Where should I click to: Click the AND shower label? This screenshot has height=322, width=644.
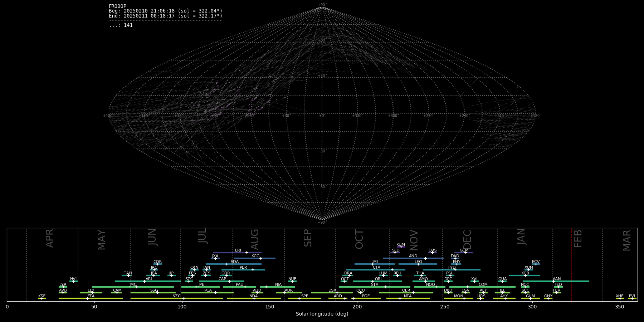[413, 256]
